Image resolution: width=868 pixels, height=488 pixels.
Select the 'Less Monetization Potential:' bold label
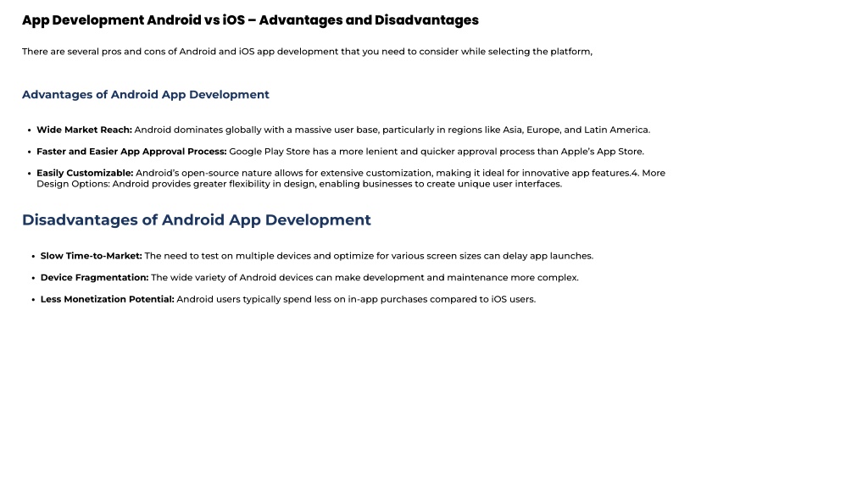108,299
